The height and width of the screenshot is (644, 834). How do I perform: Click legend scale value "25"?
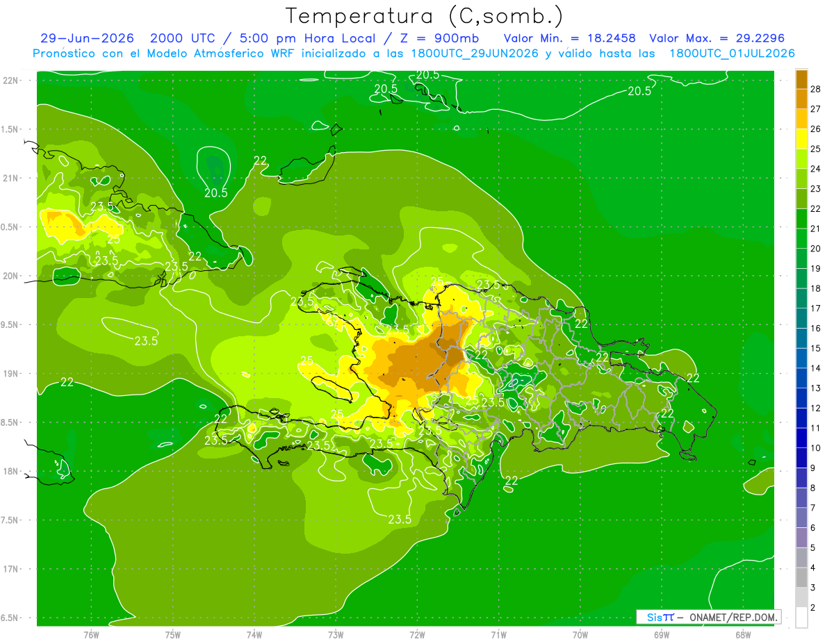pyautogui.click(x=815, y=149)
